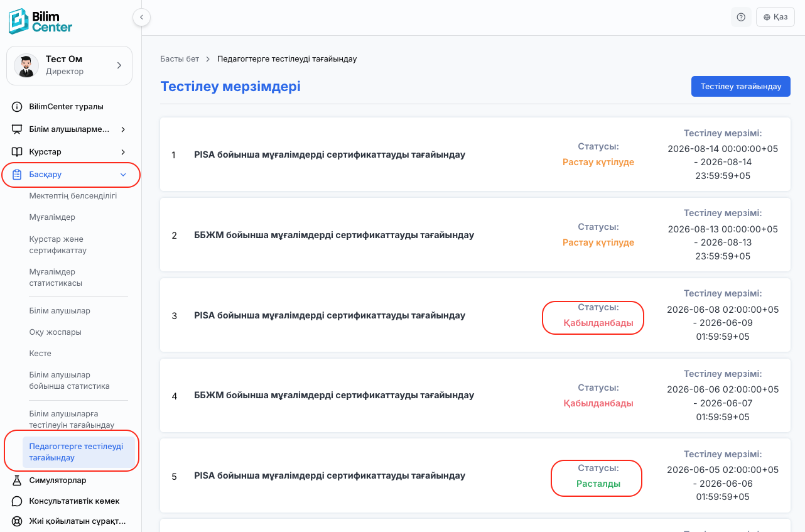Click the Bilim Center logo
The width and height of the screenshot is (805, 532).
(40, 21)
